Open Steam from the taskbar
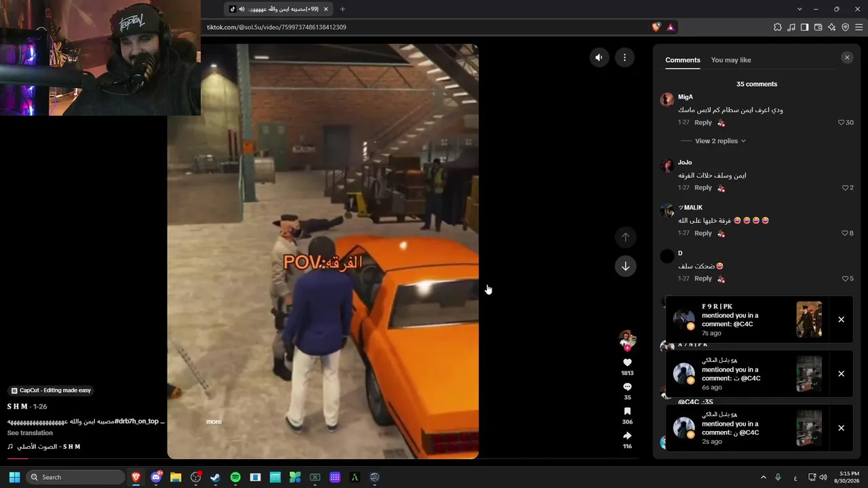The image size is (868, 488). (x=216, y=477)
